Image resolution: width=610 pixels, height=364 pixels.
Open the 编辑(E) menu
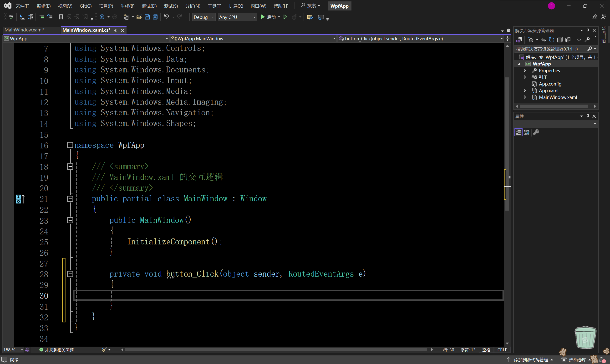coord(44,6)
